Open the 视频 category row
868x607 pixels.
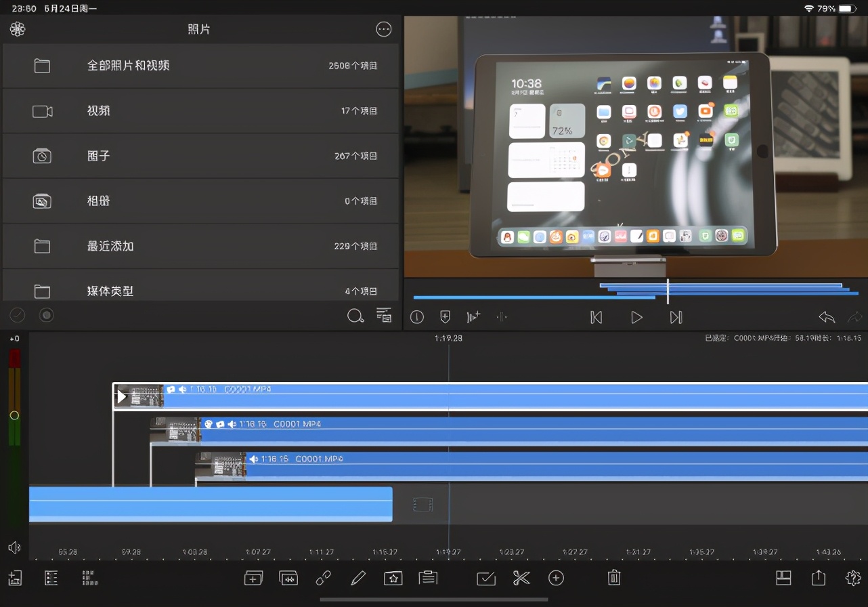coord(200,111)
